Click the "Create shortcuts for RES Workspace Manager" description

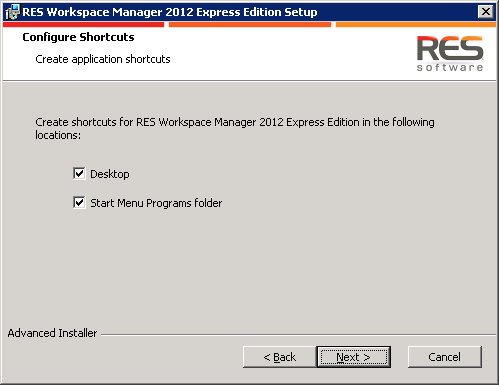[x=235, y=128]
